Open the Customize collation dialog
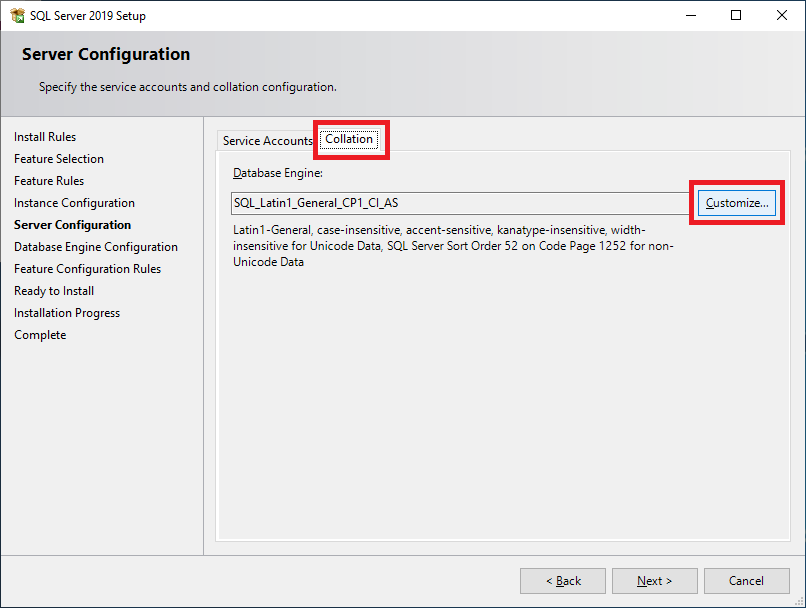Screen dimensions: 806x608 (736, 203)
